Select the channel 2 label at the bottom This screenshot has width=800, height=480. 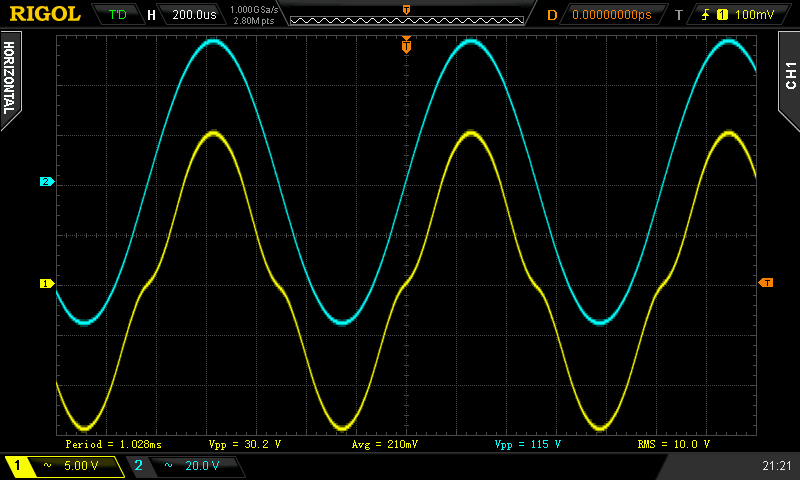coord(138,465)
